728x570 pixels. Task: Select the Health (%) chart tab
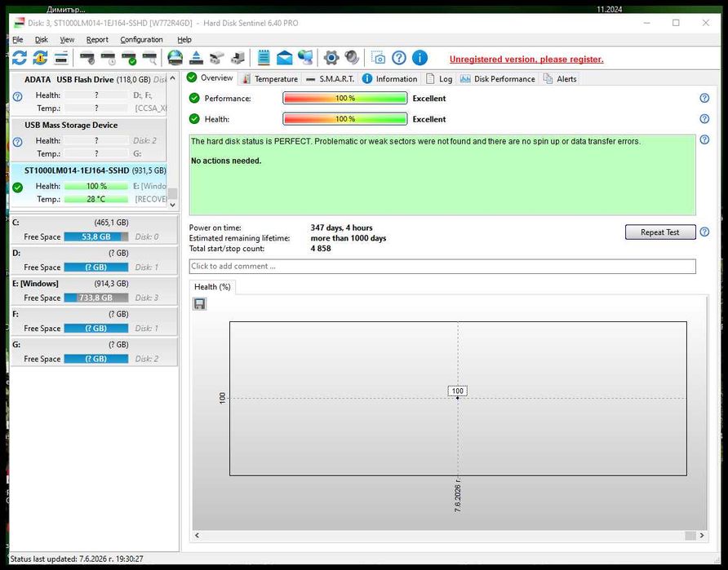pos(212,286)
